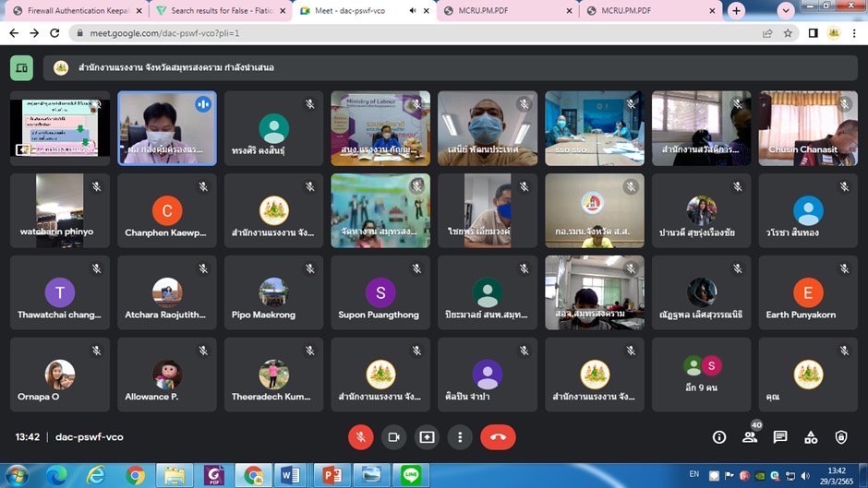Unmute the microphone in the call bar
Image resolution: width=868 pixels, height=488 pixels.
360,437
